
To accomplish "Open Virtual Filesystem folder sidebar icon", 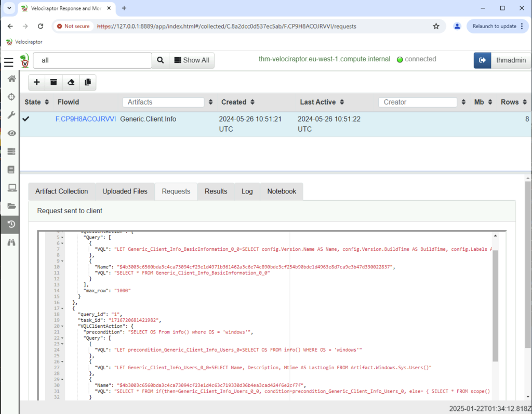I will click(11, 206).
